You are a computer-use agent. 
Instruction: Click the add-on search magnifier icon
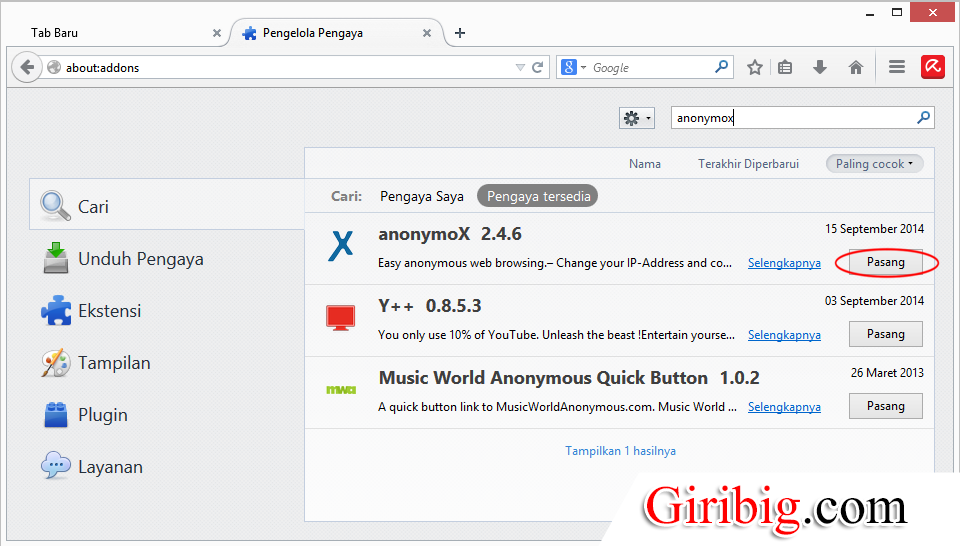[x=923, y=118]
